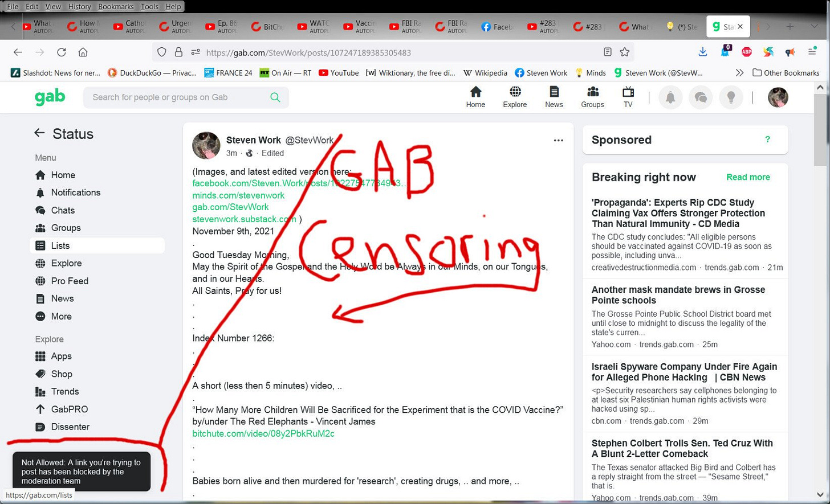Screen dimensions: 830x504
Task: Open the notifications bell in Gab header
Action: pos(670,97)
